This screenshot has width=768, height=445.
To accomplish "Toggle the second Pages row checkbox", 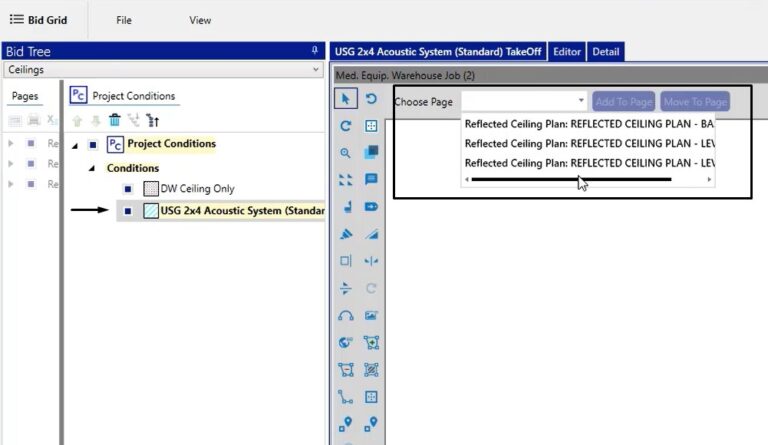I will point(31,164).
